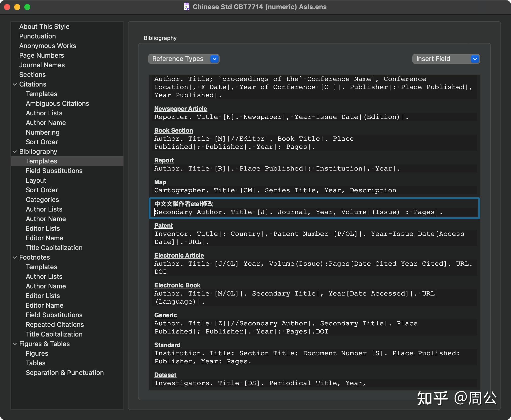Click the Patent template heading
The width and height of the screenshot is (511, 420).
163,225
